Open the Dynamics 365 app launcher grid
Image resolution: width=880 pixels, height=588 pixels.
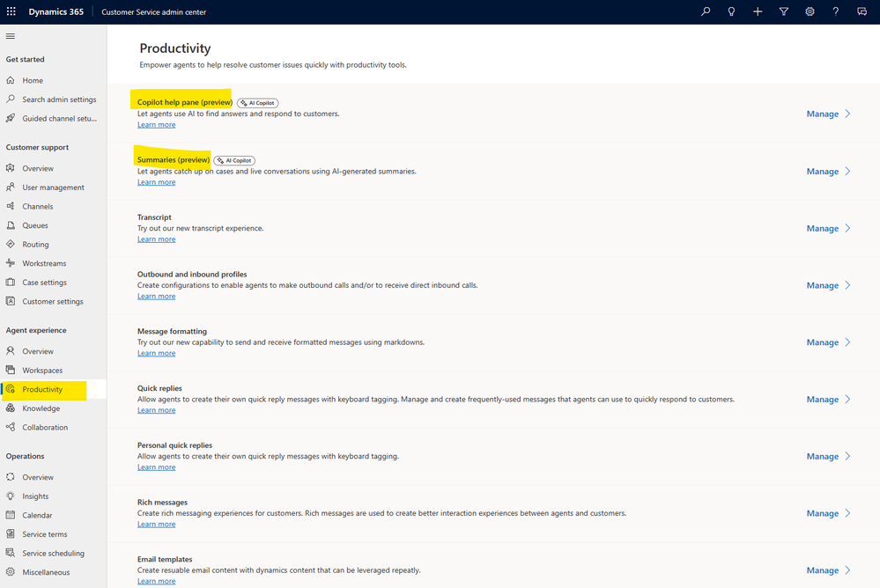click(11, 11)
